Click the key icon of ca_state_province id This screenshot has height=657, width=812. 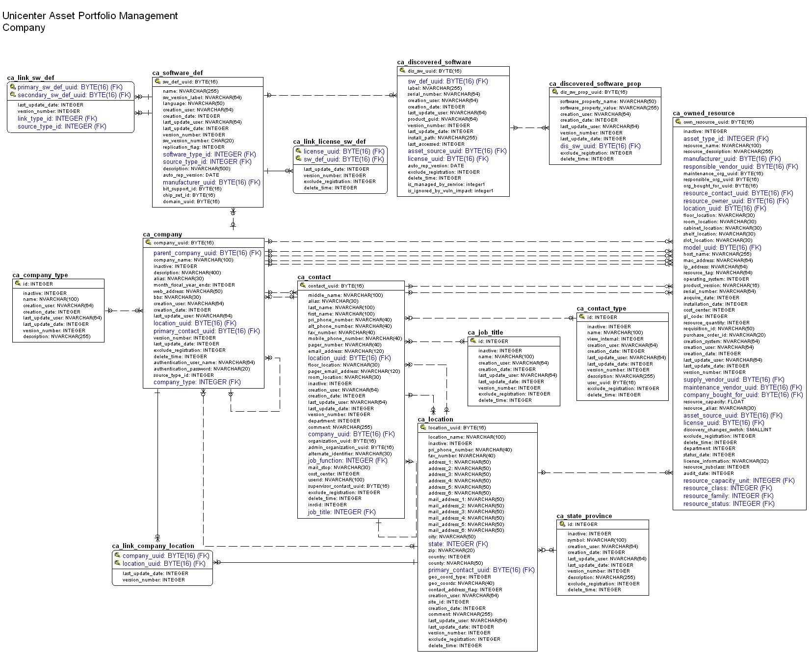pyautogui.click(x=562, y=524)
